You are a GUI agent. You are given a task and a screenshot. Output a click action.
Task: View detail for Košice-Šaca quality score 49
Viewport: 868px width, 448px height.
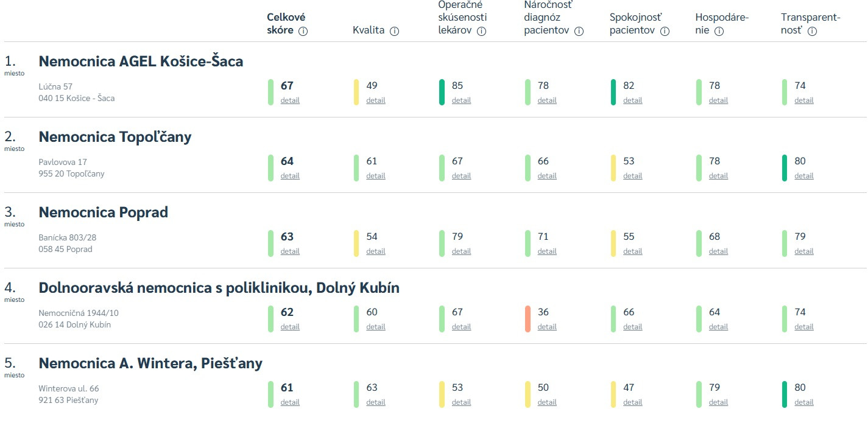pos(376,100)
